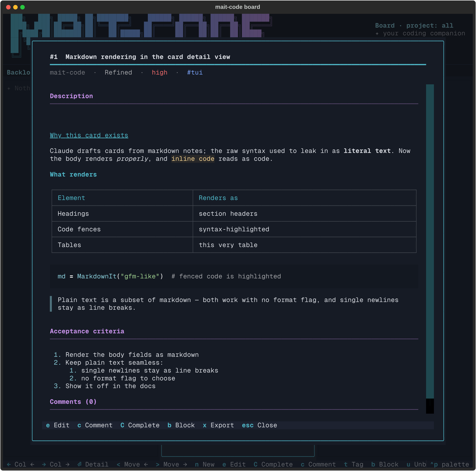Screen dimensions: 476x471
Task: Click 'n New' in the board footer
Action: (x=204, y=464)
